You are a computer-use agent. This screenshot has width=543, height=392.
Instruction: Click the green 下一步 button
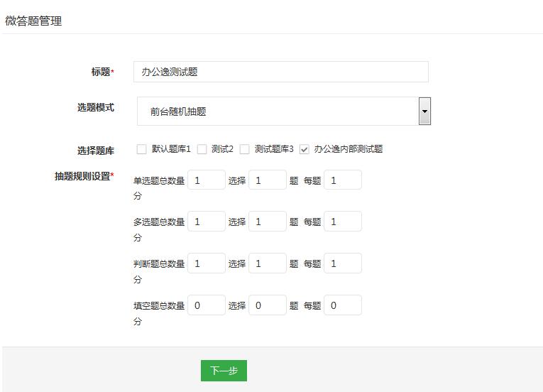click(x=224, y=371)
